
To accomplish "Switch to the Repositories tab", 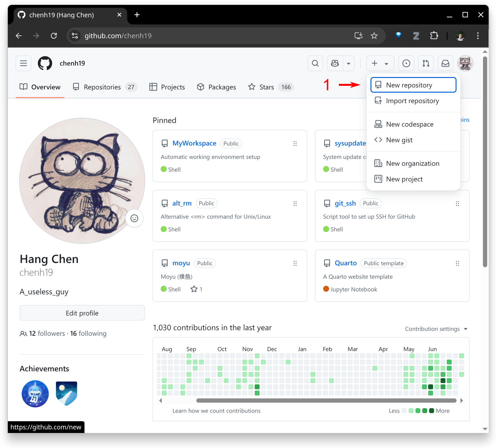I will click(105, 87).
